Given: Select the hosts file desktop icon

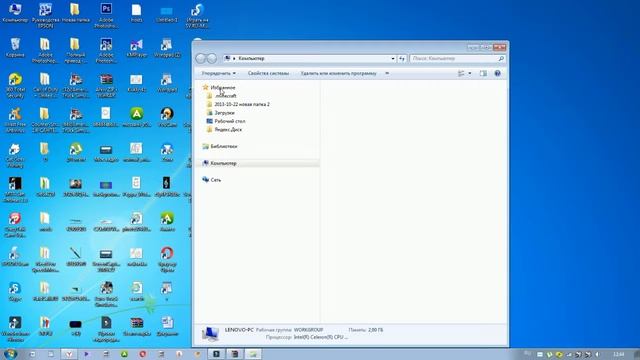Looking at the screenshot, I should pos(136,13).
